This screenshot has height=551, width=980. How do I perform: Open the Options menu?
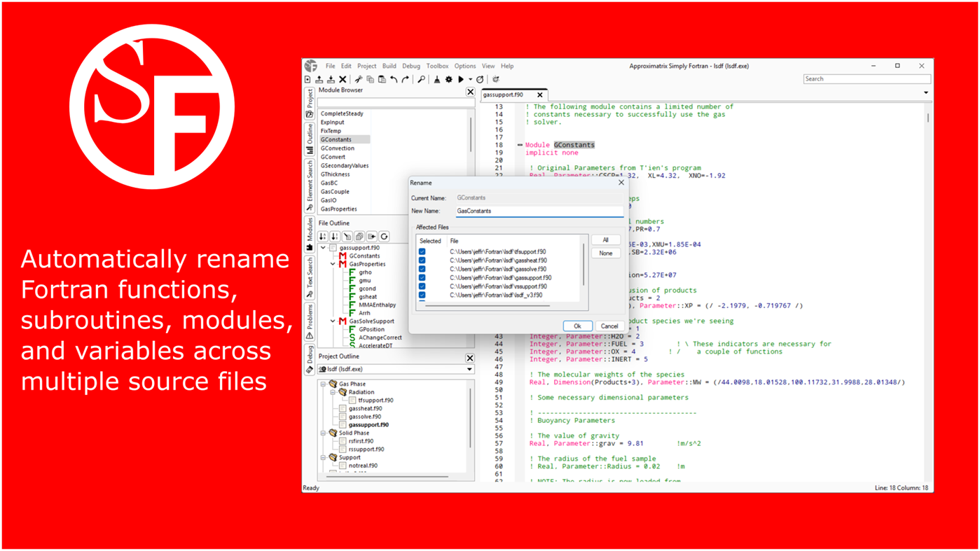464,66
